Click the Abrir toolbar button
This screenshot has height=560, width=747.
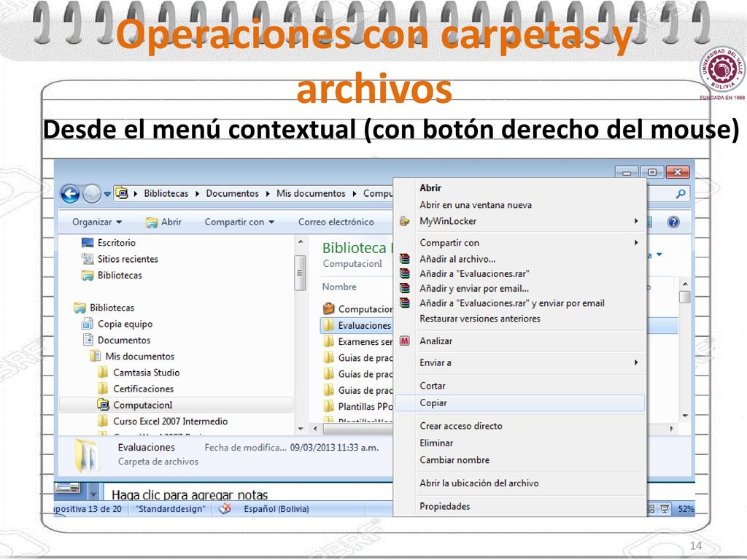163,222
